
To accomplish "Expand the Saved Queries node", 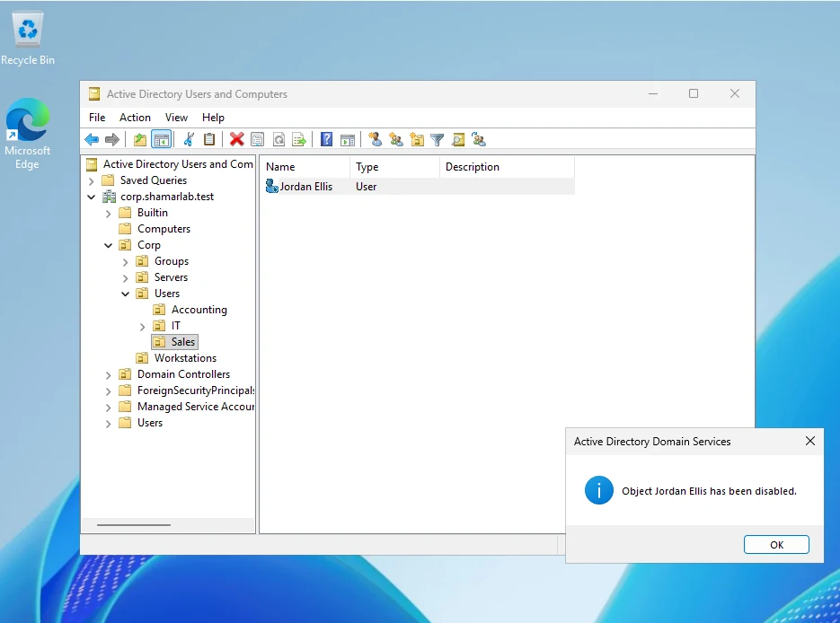I will coord(91,181).
